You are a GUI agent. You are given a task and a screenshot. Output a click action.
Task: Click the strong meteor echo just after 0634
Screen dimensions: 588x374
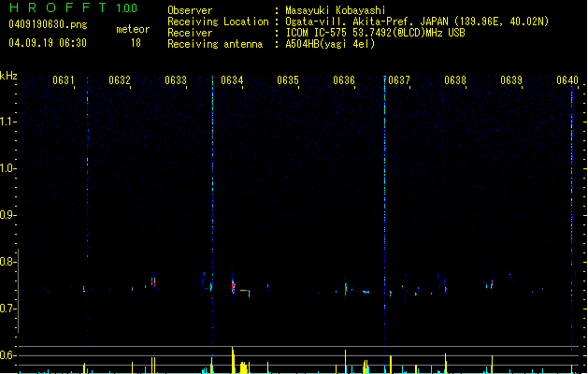(x=233, y=287)
